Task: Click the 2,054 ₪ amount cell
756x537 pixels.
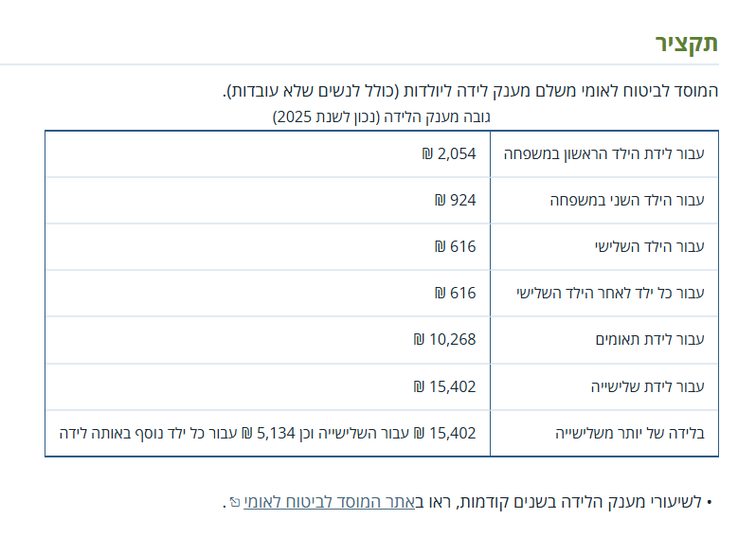Action: [x=449, y=153]
